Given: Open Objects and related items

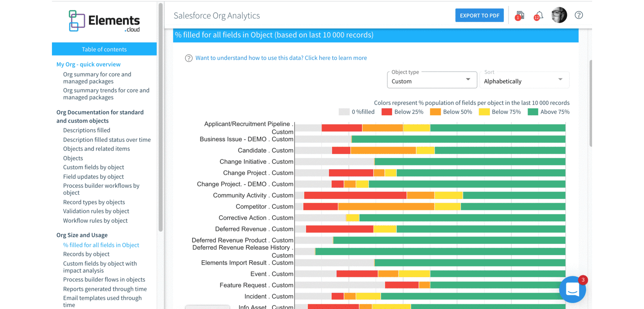Looking at the screenshot, I should (97, 149).
